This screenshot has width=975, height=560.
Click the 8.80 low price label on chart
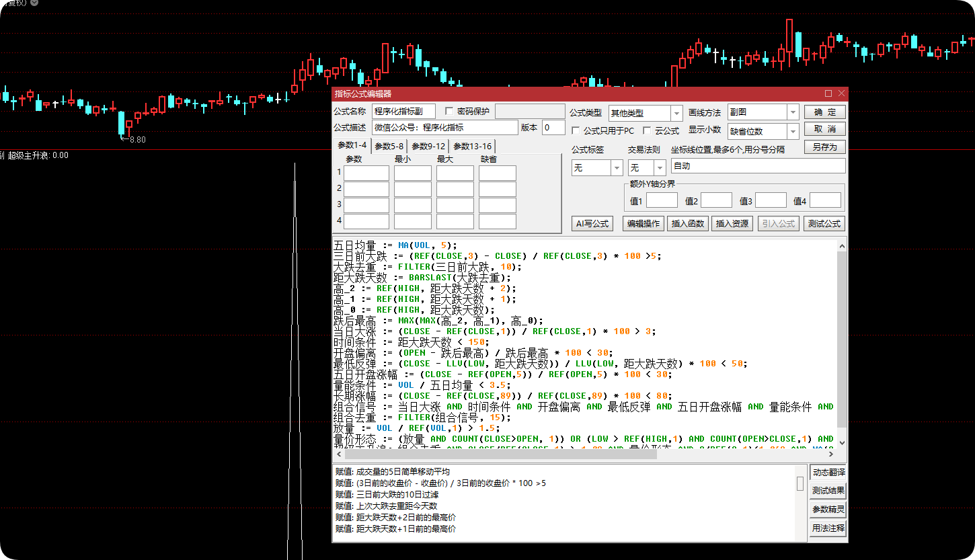(x=137, y=140)
